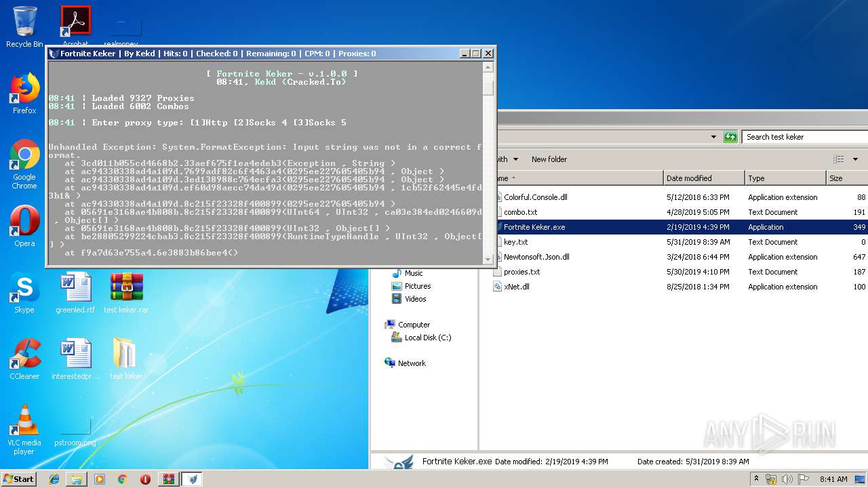This screenshot has width=868, height=488.
Task: Select interestedpr... document on desktop
Action: pos(75,359)
